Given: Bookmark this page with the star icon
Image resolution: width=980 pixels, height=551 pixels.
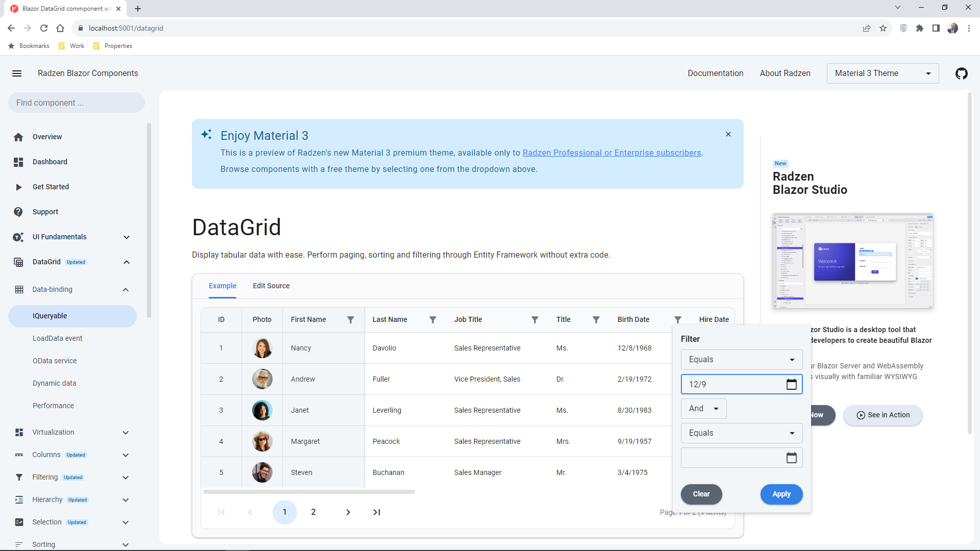Looking at the screenshot, I should (x=883, y=29).
